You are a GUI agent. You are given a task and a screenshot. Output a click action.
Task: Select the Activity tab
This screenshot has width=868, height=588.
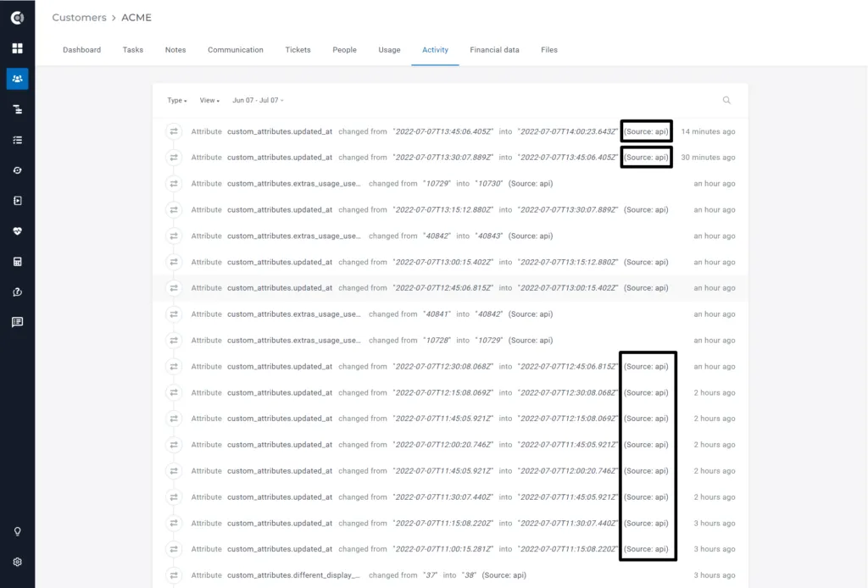435,50
